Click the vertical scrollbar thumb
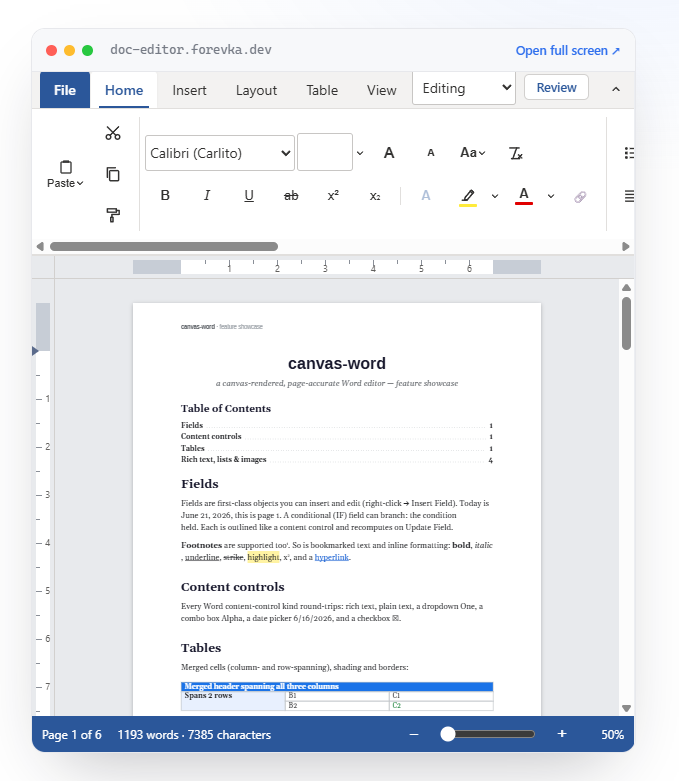 (x=627, y=324)
